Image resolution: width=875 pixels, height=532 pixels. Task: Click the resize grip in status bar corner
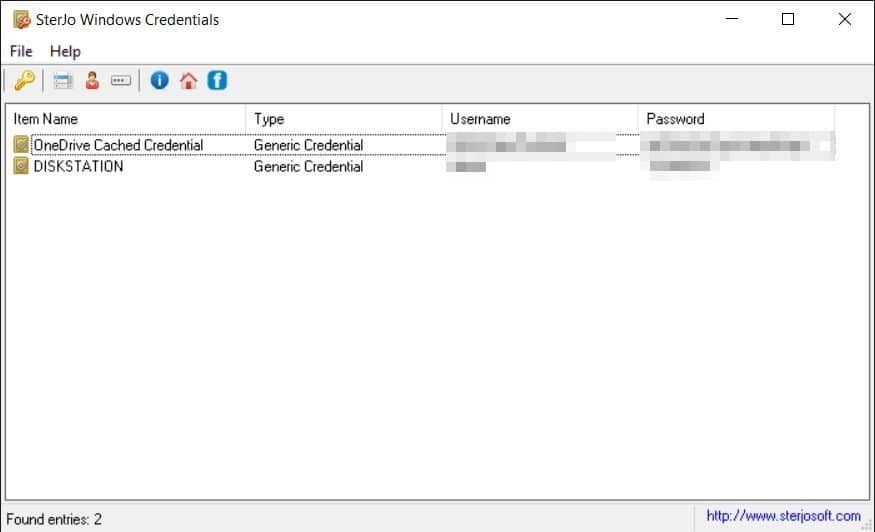click(x=867, y=524)
